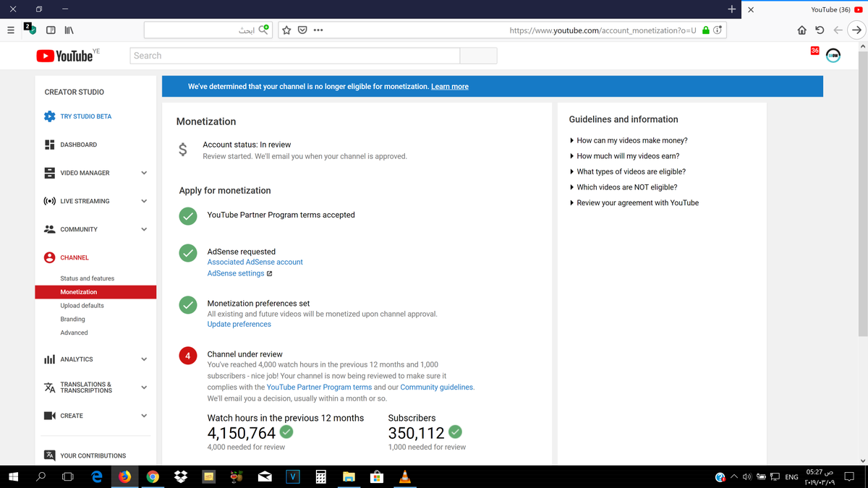Image resolution: width=868 pixels, height=488 pixels.
Task: Select the YouTube (36) browser tab
Action: [807, 9]
